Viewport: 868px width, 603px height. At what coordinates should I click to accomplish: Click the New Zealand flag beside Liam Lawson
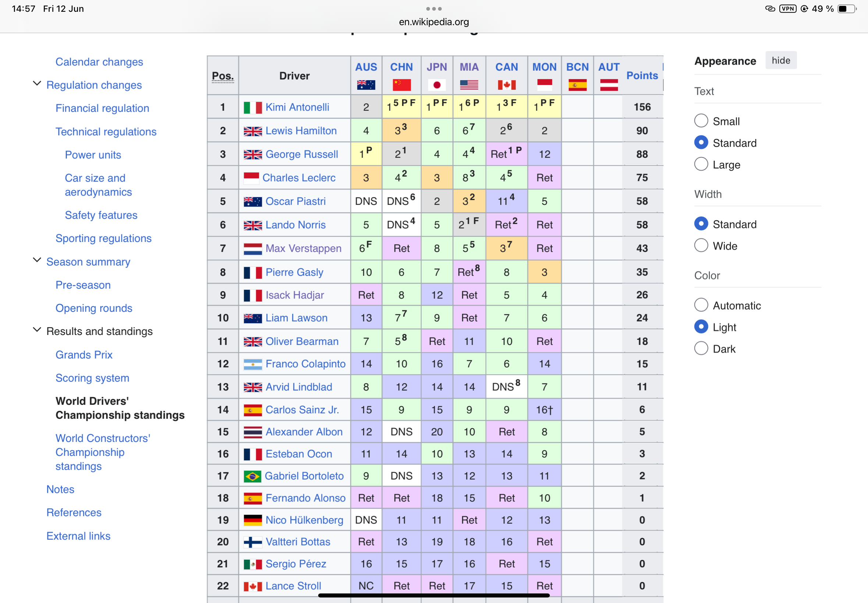click(x=253, y=318)
